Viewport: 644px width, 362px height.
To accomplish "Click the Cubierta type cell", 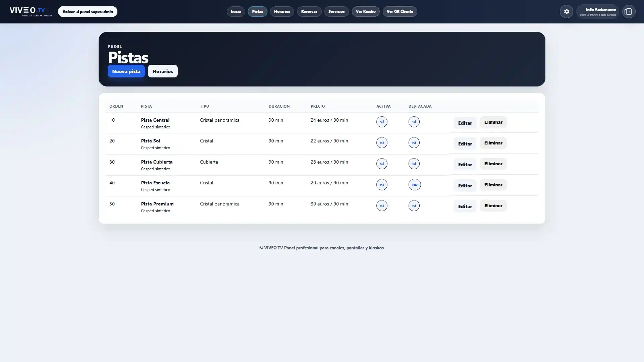I will pyautogui.click(x=209, y=162).
